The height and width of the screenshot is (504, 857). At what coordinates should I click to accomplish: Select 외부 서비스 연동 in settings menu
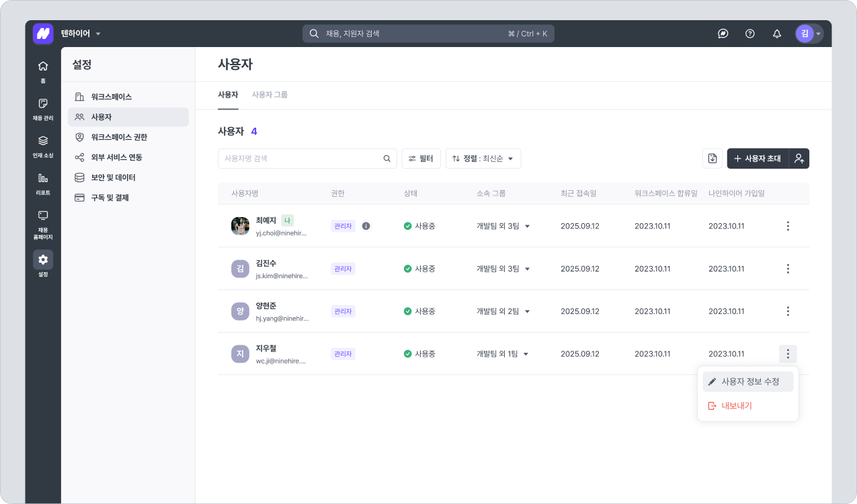pos(128,157)
